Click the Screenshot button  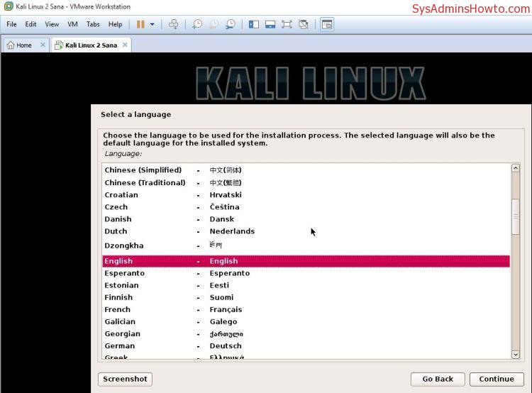(125, 379)
